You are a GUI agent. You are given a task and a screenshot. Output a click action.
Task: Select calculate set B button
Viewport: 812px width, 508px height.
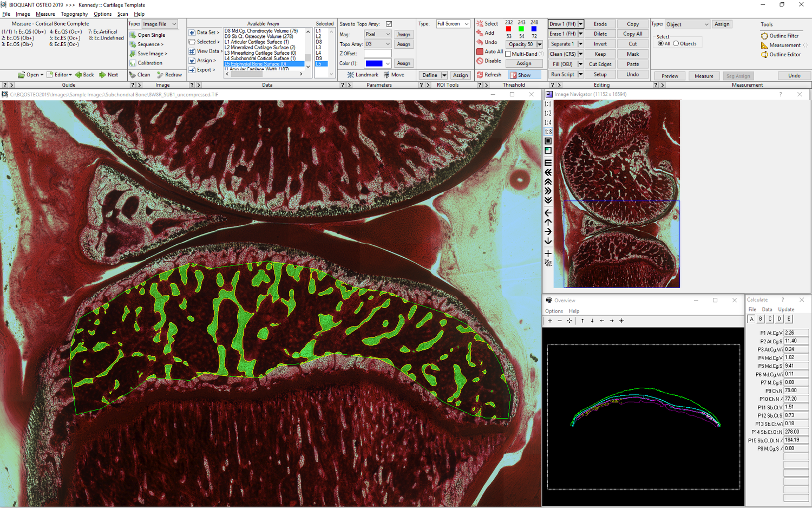tap(761, 319)
